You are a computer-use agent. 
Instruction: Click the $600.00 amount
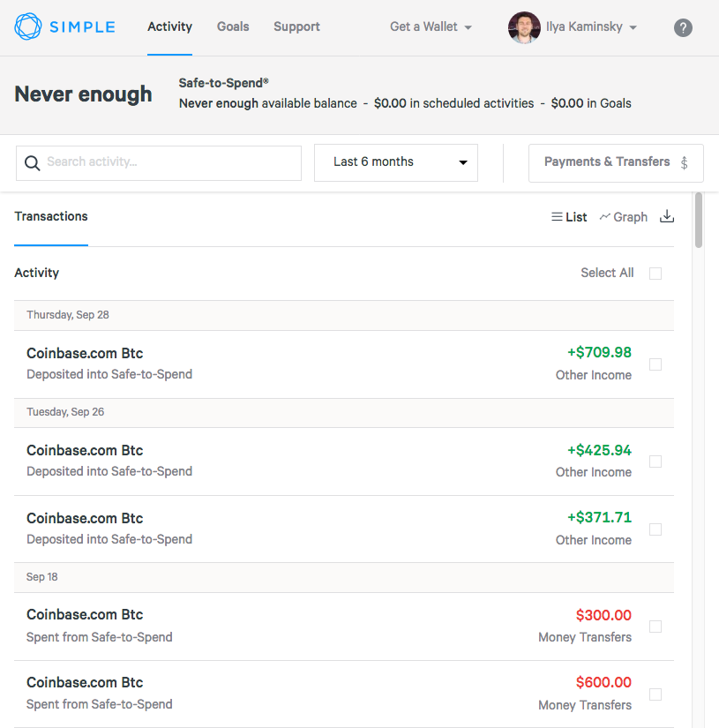[603, 682]
